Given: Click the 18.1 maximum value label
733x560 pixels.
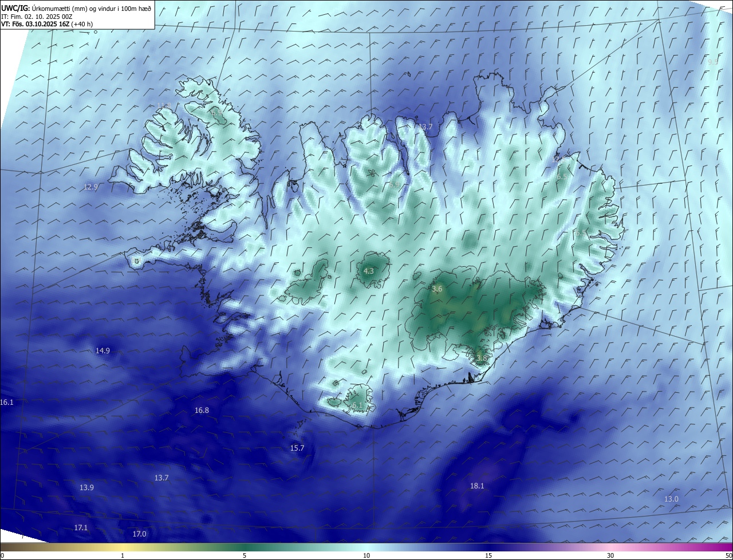Looking at the screenshot, I should pyautogui.click(x=477, y=486).
